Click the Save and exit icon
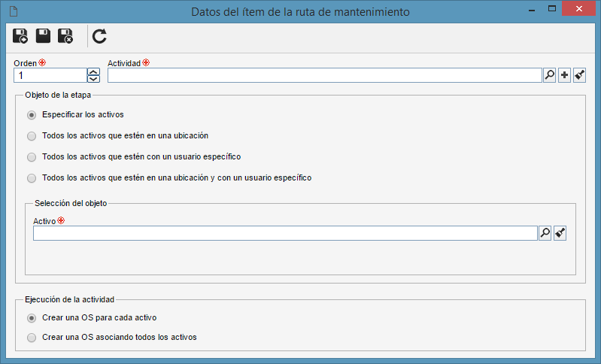 coord(65,36)
